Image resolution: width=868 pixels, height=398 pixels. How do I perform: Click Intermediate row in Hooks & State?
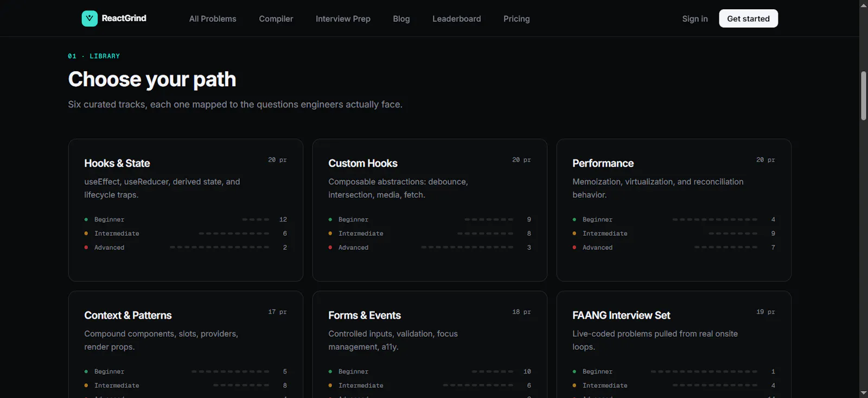pos(186,233)
